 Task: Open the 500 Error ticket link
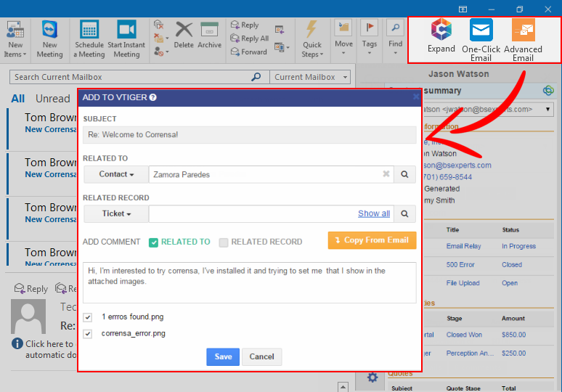[x=460, y=264]
